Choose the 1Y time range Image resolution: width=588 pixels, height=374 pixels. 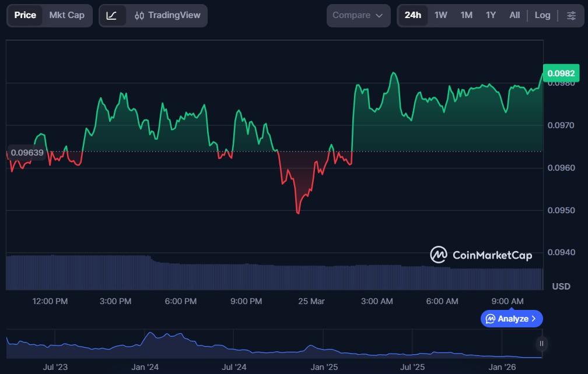point(491,16)
